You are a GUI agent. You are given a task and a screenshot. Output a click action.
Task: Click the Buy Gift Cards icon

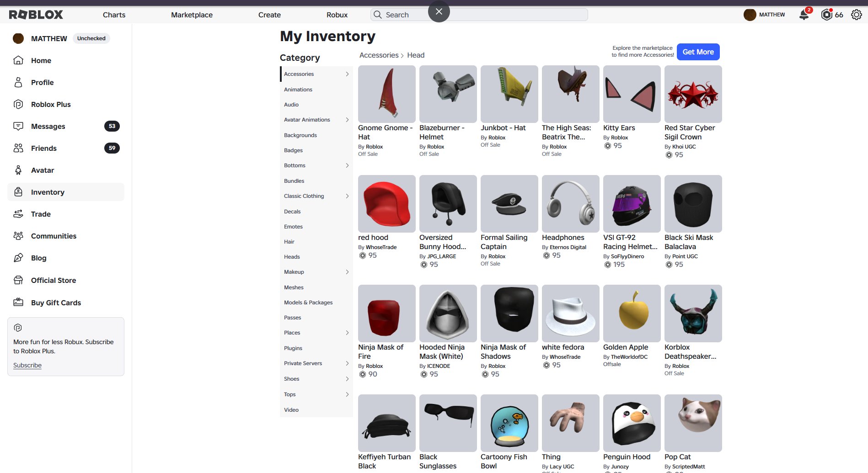point(18,303)
